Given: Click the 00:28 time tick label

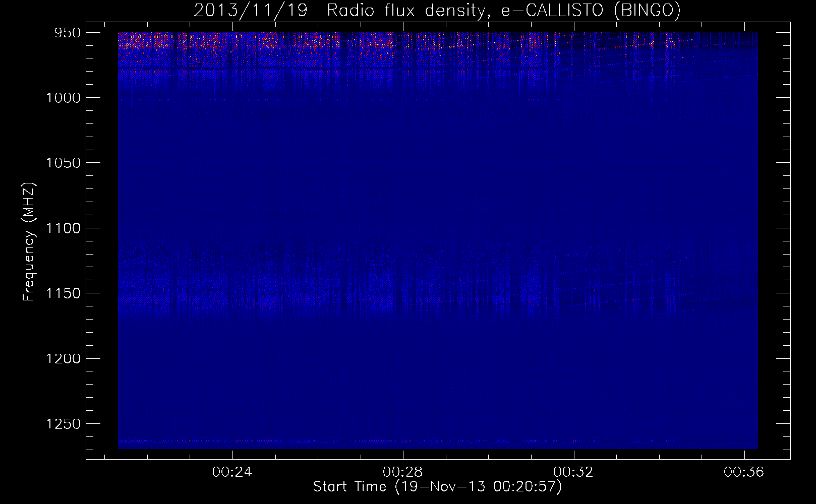Looking at the screenshot, I should tap(402, 472).
